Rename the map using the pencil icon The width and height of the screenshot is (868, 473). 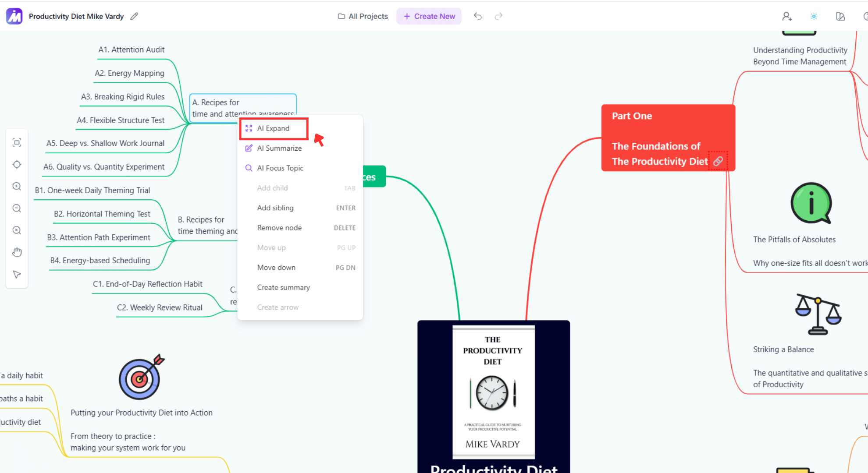134,16
